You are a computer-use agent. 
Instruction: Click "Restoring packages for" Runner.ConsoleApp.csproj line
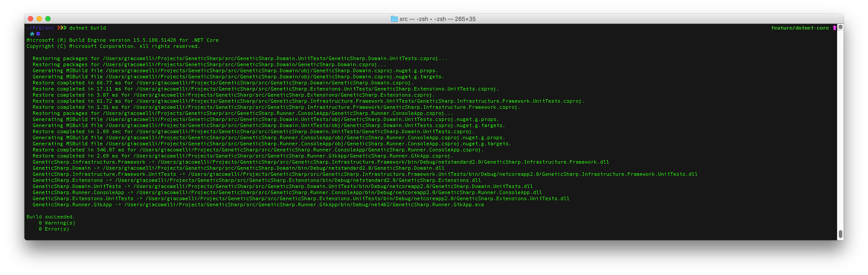click(x=243, y=113)
